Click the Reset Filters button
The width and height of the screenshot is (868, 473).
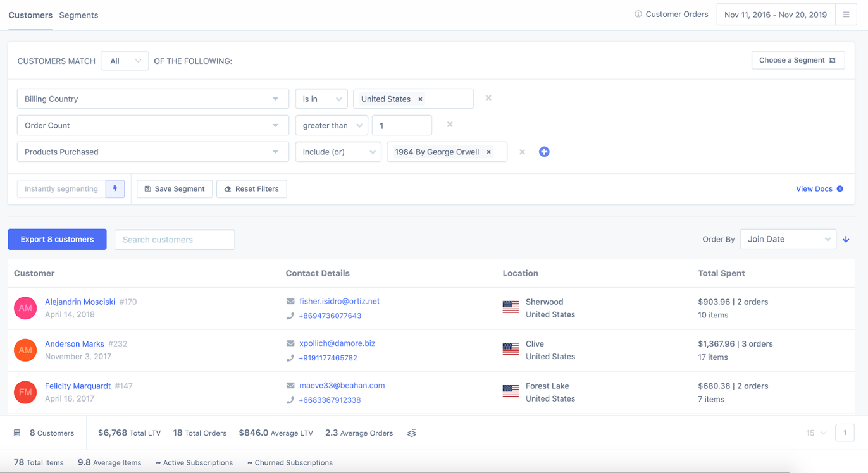click(251, 188)
